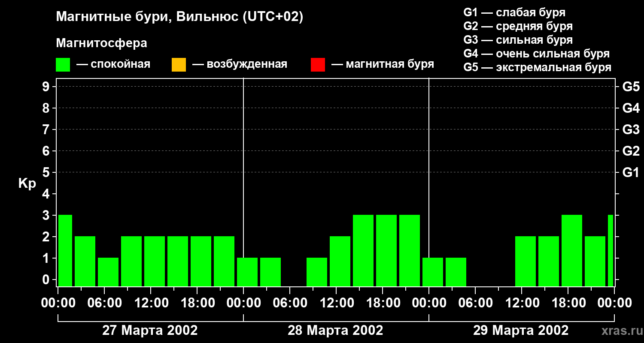
Task: Click '18:00' tick under 28 Марта
Action: coord(383,303)
